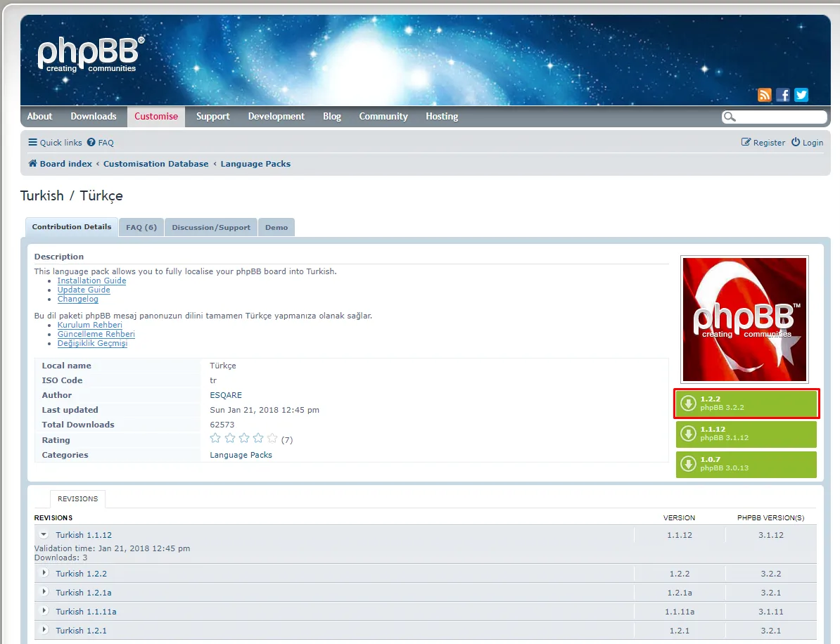
Task: Open the Güncelleme Rehberi link
Action: [96, 334]
